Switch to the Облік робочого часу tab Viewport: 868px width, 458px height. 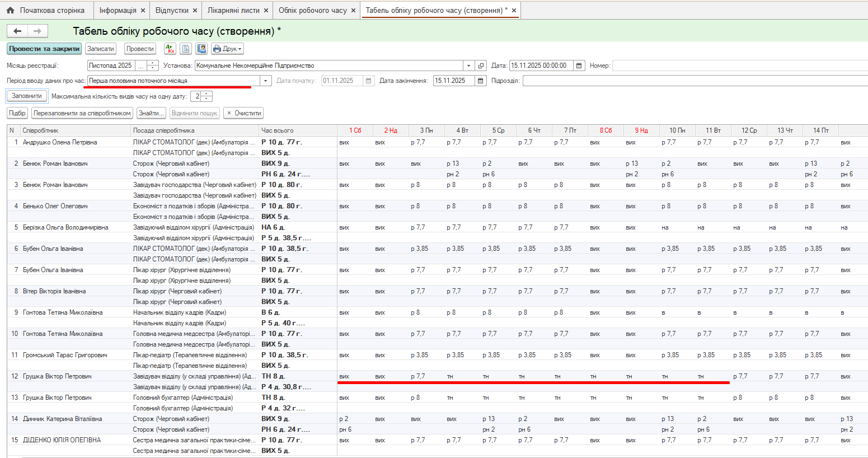312,10
